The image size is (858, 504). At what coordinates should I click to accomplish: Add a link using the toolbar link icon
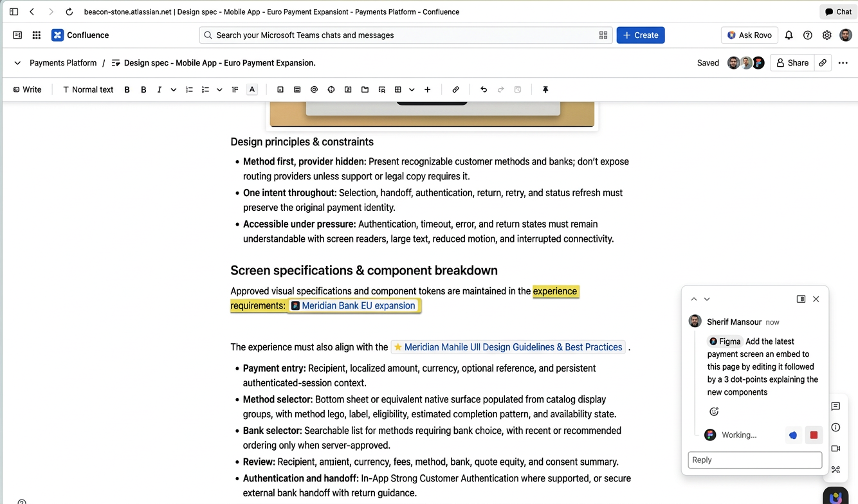tap(455, 89)
